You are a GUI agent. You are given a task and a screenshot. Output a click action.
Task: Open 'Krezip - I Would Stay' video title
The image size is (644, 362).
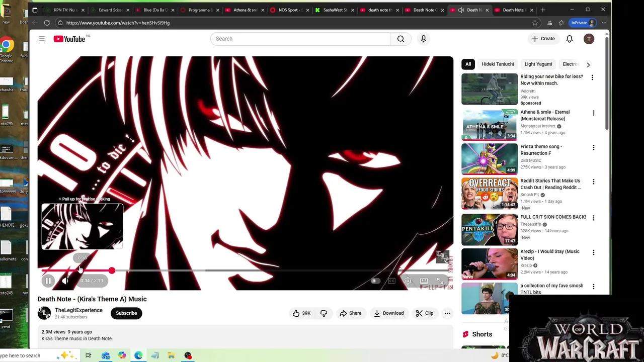[550, 255]
